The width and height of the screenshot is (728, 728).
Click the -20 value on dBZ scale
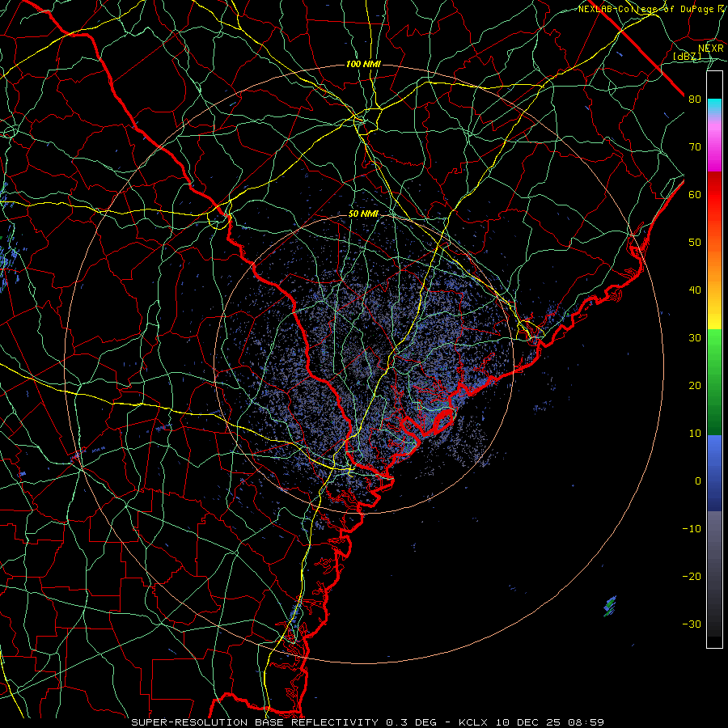pos(692,577)
